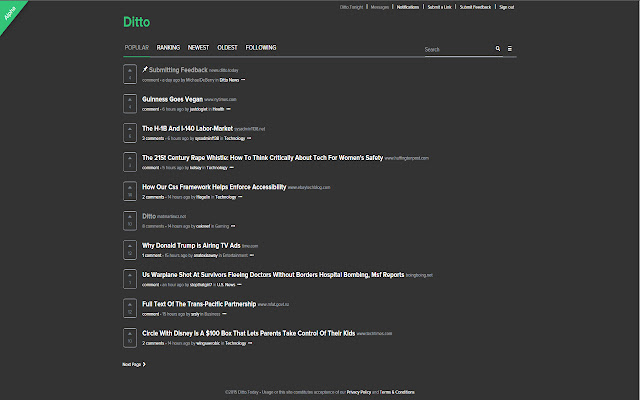Expand options dash for Ditto Gaming post
The image size is (640, 400).
[x=233, y=226]
